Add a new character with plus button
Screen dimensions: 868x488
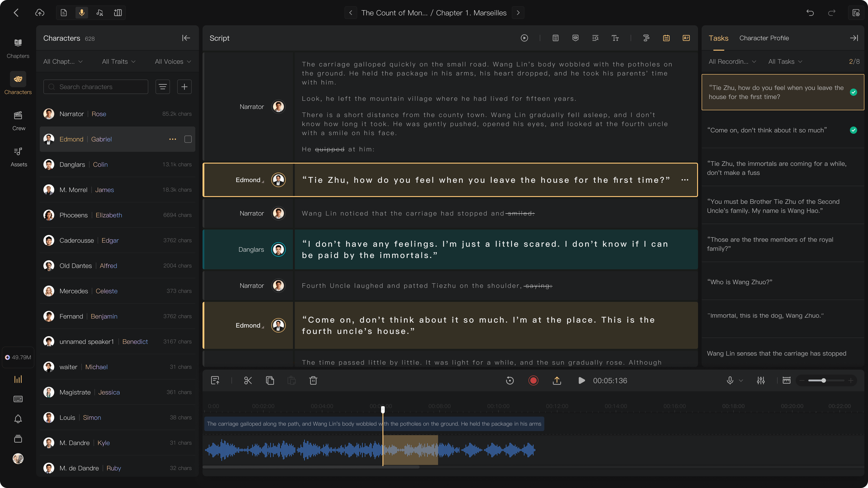point(184,87)
